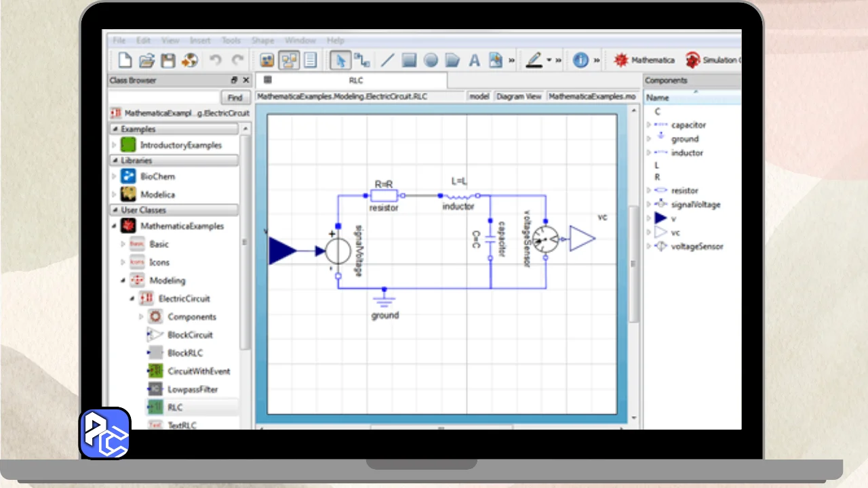The width and height of the screenshot is (868, 488).
Task: Click the Name column header
Action: 692,98
